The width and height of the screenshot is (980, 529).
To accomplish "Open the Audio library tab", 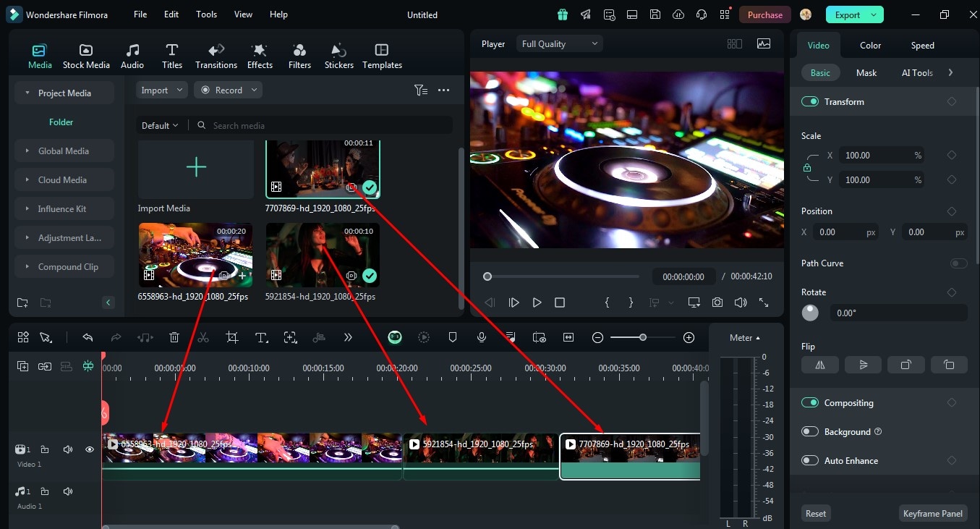I will point(132,56).
